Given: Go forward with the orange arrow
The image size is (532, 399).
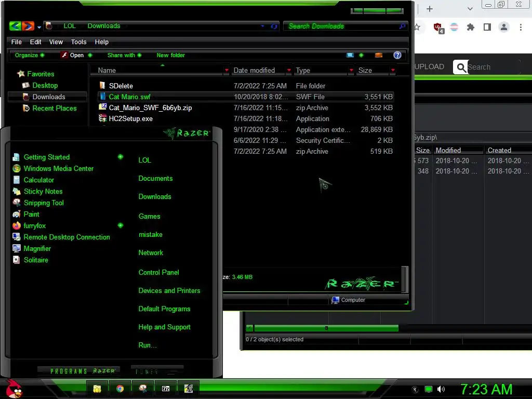Looking at the screenshot, I should pos(28,26).
